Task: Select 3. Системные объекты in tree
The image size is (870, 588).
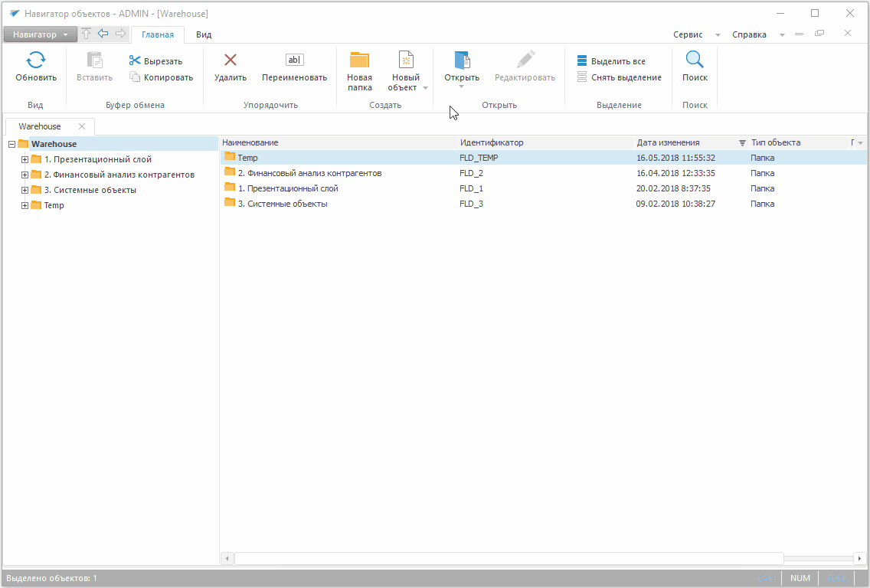Action: (x=90, y=191)
